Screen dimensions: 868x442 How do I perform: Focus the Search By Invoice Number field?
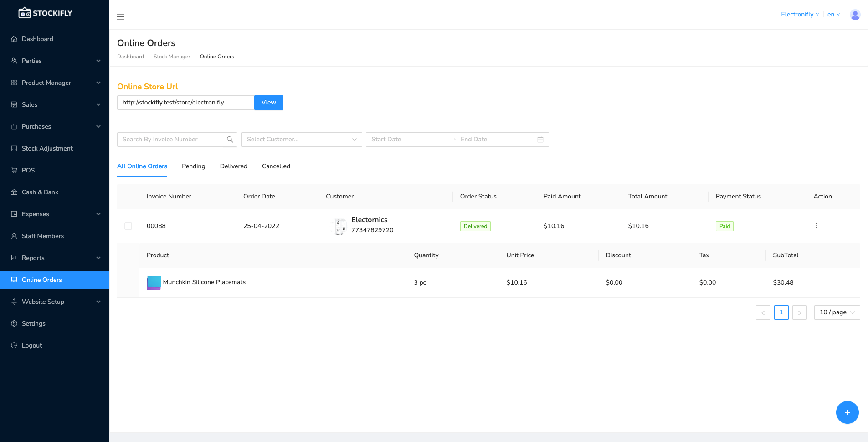click(x=170, y=140)
